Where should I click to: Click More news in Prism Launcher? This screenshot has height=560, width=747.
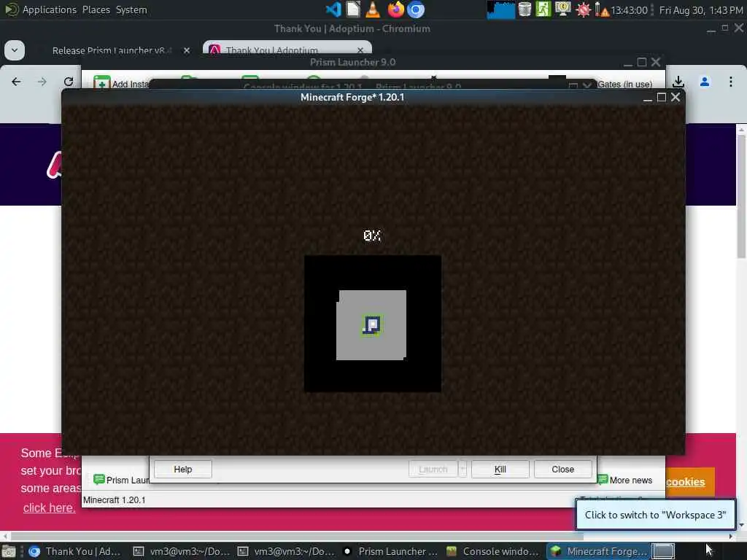tap(624, 480)
